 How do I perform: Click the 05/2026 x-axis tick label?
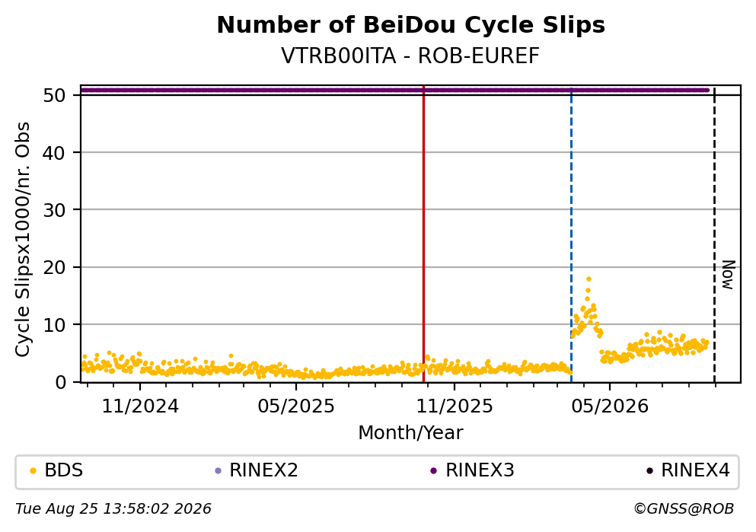coord(610,406)
